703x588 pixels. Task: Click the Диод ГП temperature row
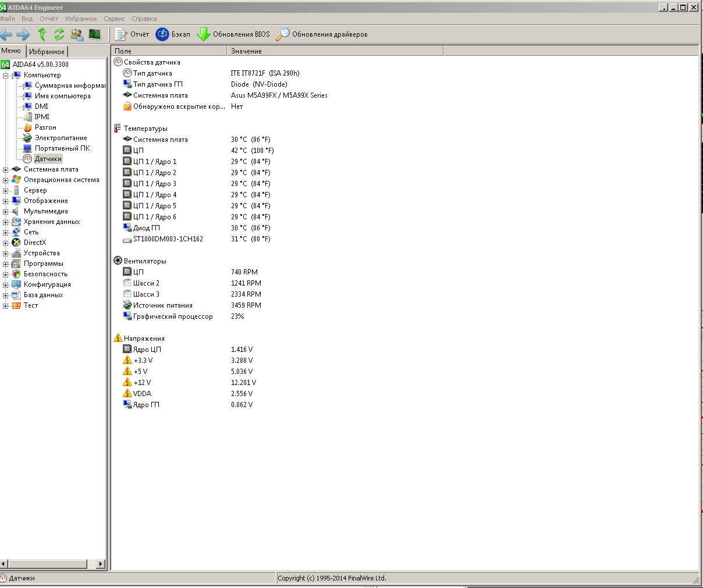[404, 228]
